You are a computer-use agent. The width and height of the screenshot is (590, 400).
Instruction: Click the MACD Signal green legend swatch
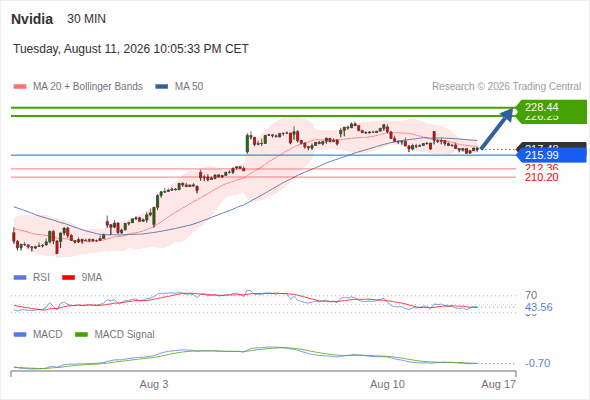(81, 335)
